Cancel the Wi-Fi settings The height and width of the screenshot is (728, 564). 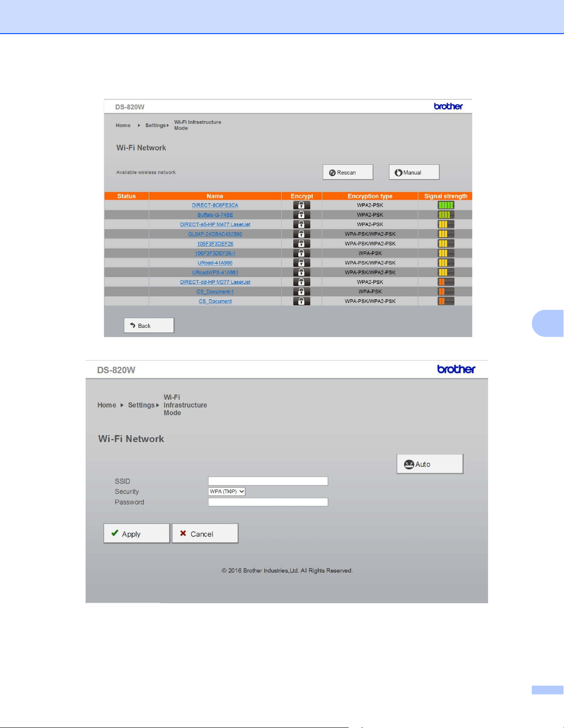pos(205,534)
